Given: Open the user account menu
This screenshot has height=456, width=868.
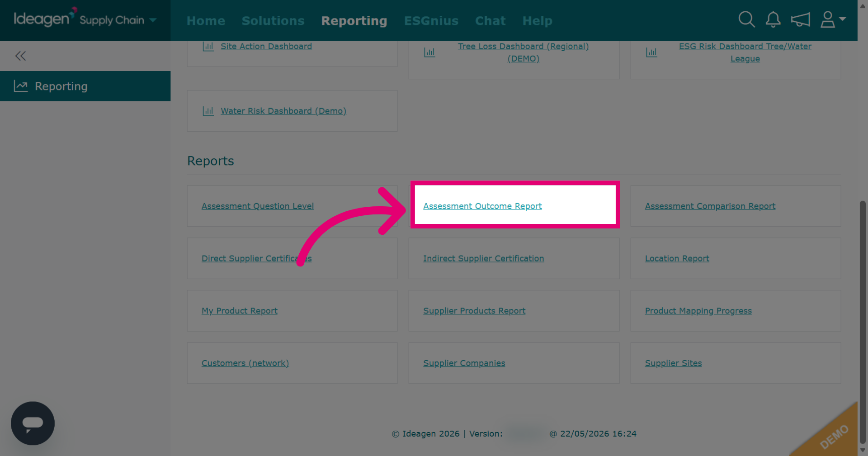Looking at the screenshot, I should coord(833,19).
